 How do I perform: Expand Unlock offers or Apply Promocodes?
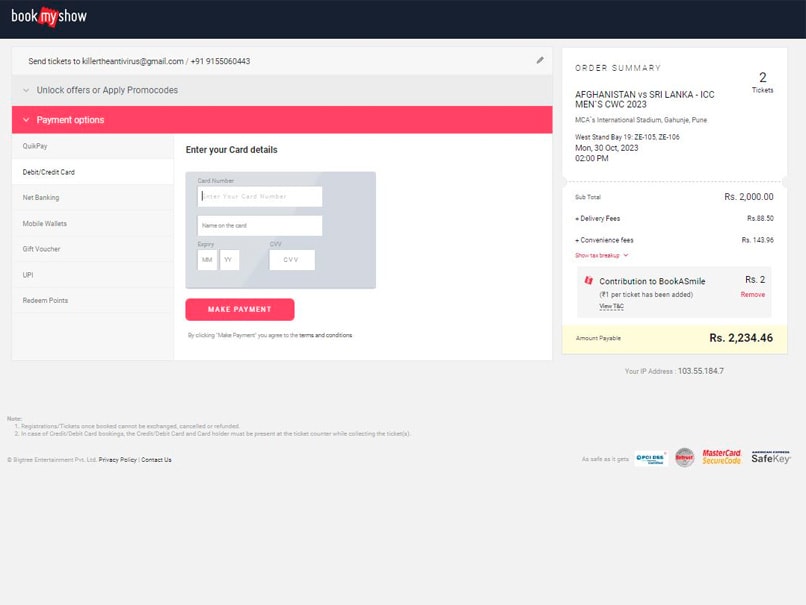282,90
